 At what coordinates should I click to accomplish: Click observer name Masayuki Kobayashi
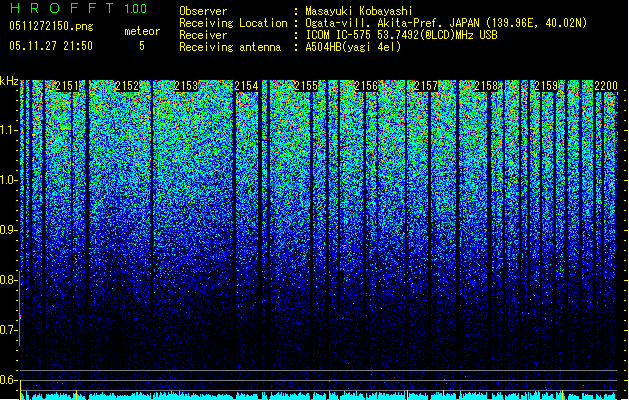point(359,11)
